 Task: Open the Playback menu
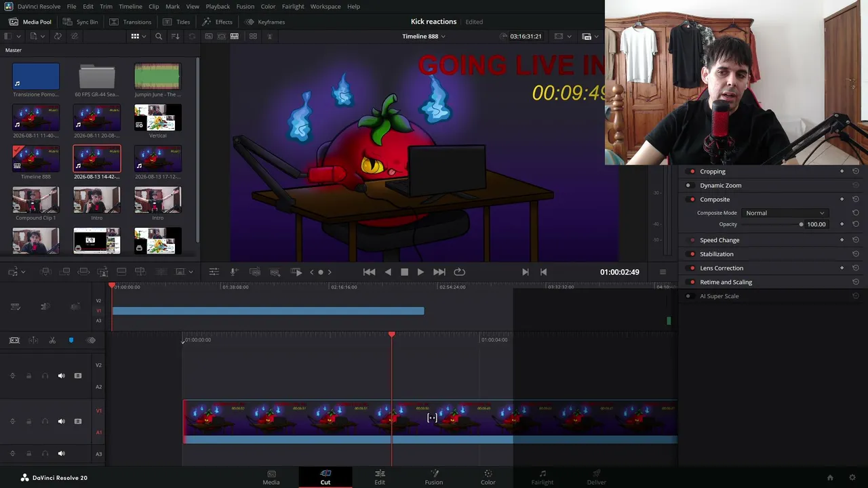218,6
